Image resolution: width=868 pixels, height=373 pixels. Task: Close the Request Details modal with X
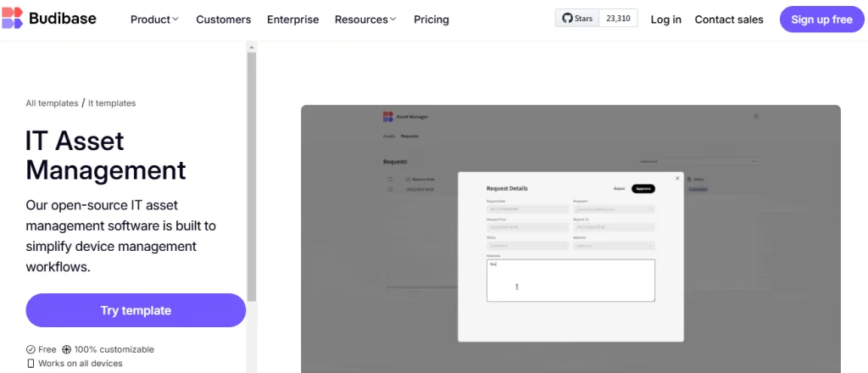(677, 178)
